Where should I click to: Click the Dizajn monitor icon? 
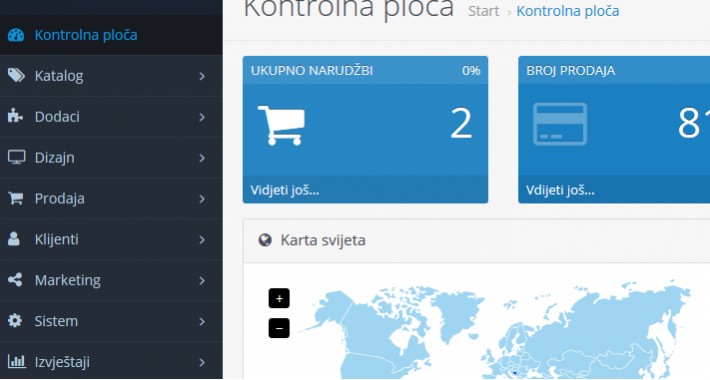pos(16,157)
